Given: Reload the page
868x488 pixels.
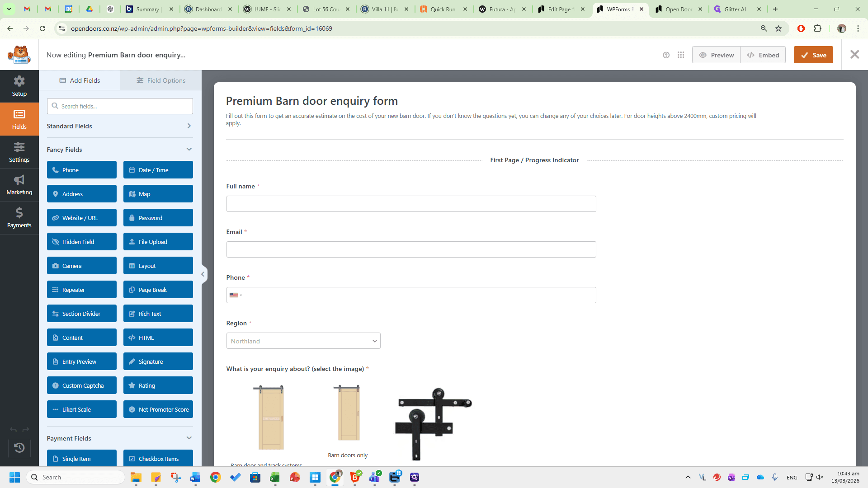Looking at the screenshot, I should [42, 28].
